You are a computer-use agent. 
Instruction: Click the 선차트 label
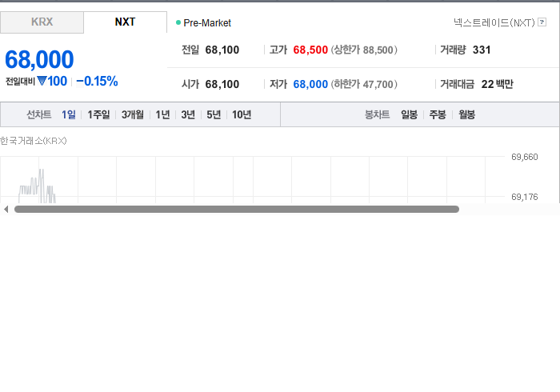39,114
